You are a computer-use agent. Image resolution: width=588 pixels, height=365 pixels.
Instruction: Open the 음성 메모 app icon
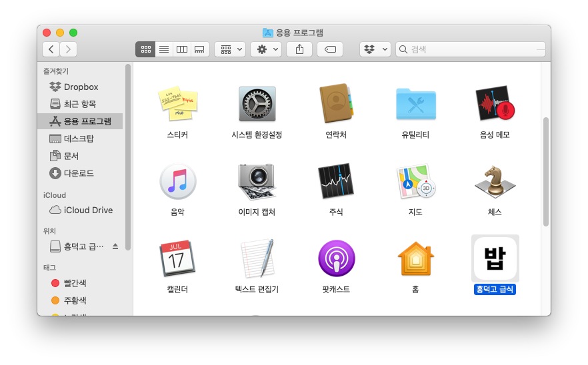(495, 103)
